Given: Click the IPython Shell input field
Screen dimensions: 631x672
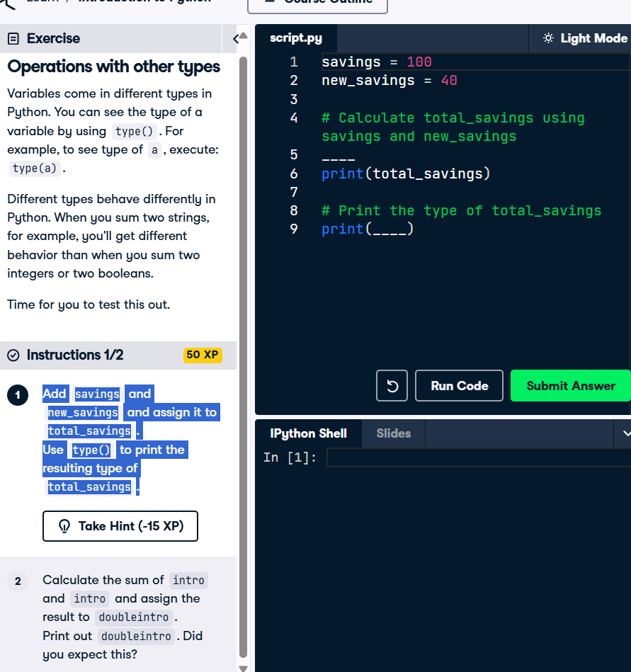Looking at the screenshot, I should pyautogui.click(x=474, y=457).
